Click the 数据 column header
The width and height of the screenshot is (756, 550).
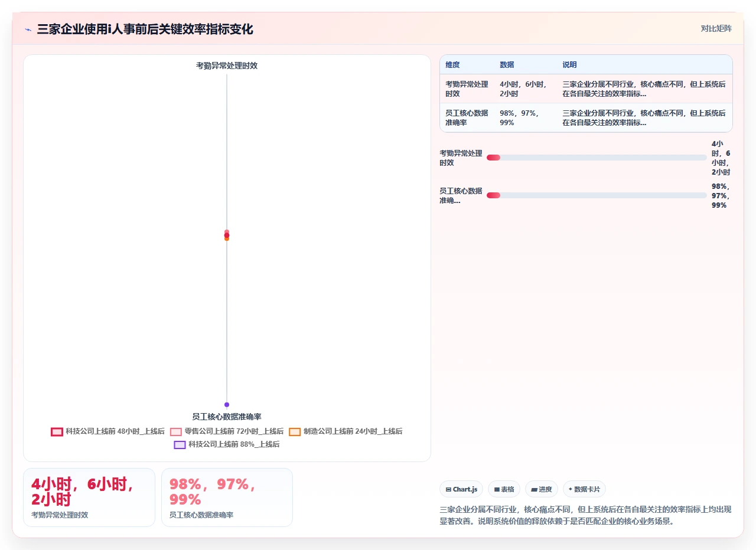coord(507,65)
